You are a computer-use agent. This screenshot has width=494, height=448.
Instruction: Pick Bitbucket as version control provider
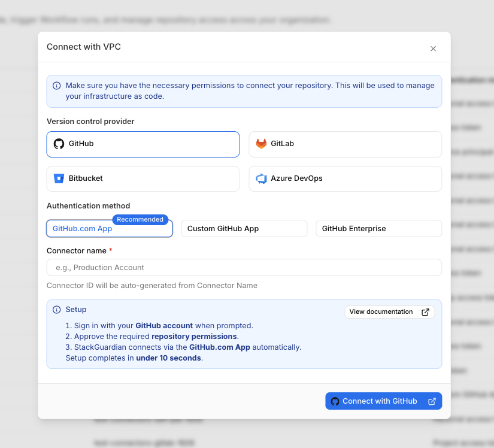(143, 178)
